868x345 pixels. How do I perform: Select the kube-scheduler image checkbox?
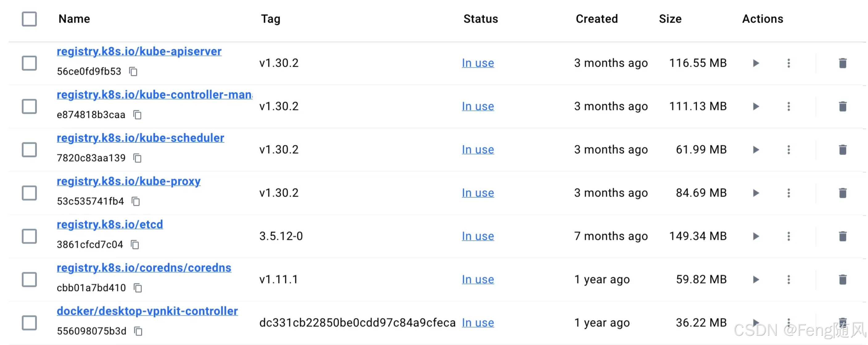[x=29, y=150]
